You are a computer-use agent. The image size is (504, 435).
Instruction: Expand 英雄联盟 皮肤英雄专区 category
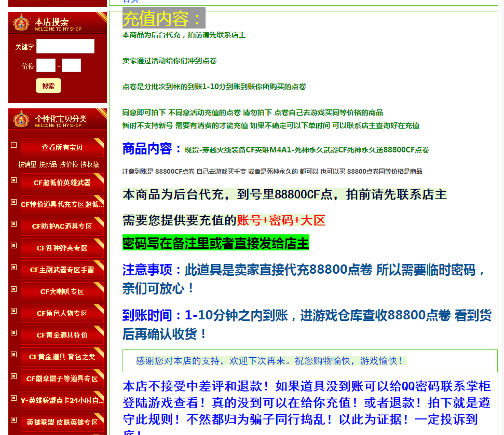point(14,420)
